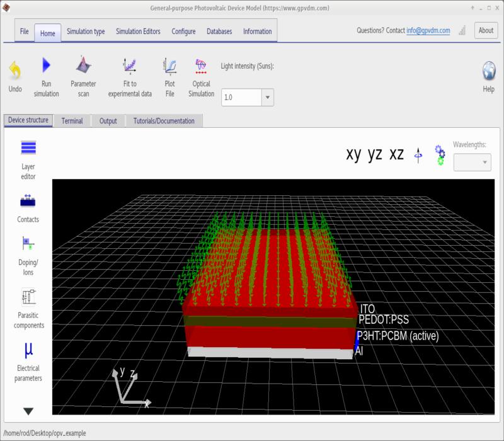Select the Home ribbon tab

point(48,33)
